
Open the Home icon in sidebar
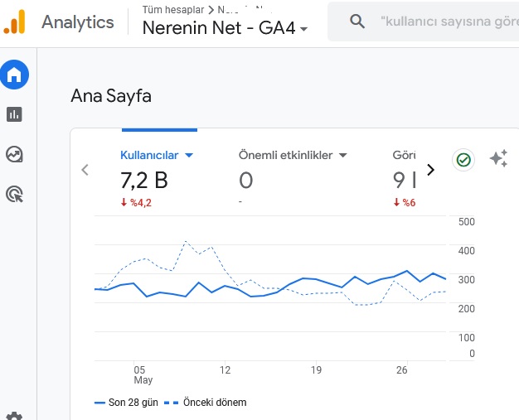point(14,75)
